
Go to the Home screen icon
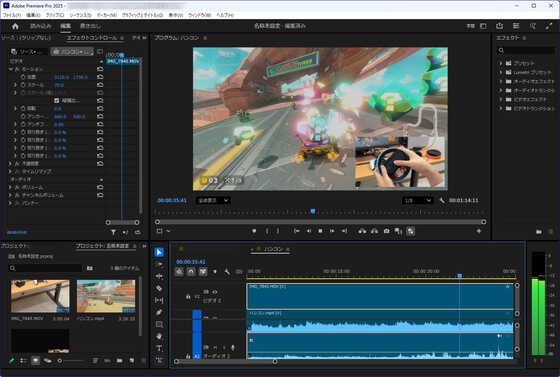pyautogui.click(x=15, y=26)
